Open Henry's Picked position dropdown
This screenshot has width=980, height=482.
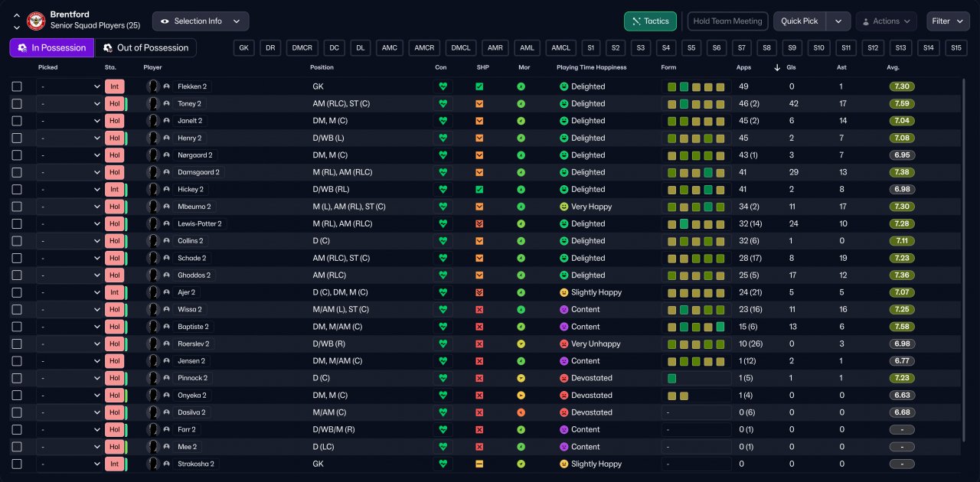pos(69,138)
